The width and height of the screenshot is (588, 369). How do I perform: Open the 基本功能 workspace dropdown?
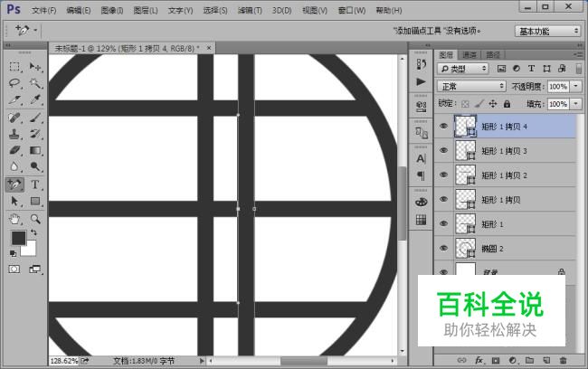tap(548, 31)
